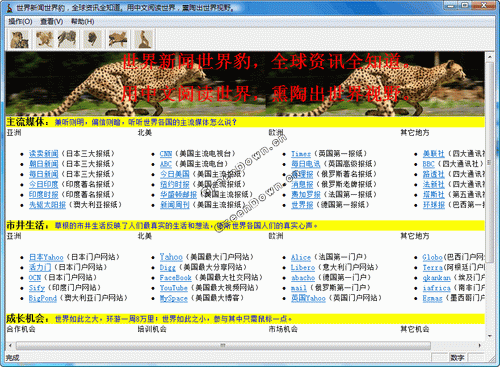This screenshot has height=367, width=500.
Task: Click the horizontal scrollbar right arrow
Action: click(480, 346)
